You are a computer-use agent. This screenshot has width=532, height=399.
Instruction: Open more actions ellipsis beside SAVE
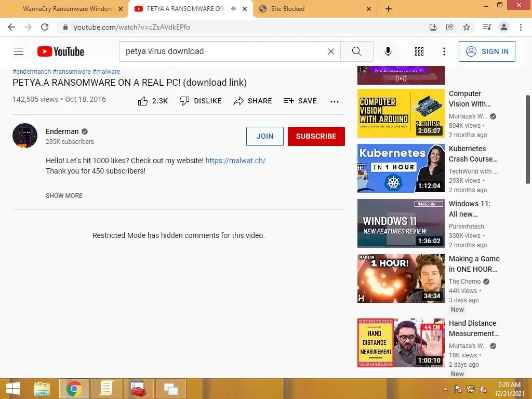[x=335, y=101]
